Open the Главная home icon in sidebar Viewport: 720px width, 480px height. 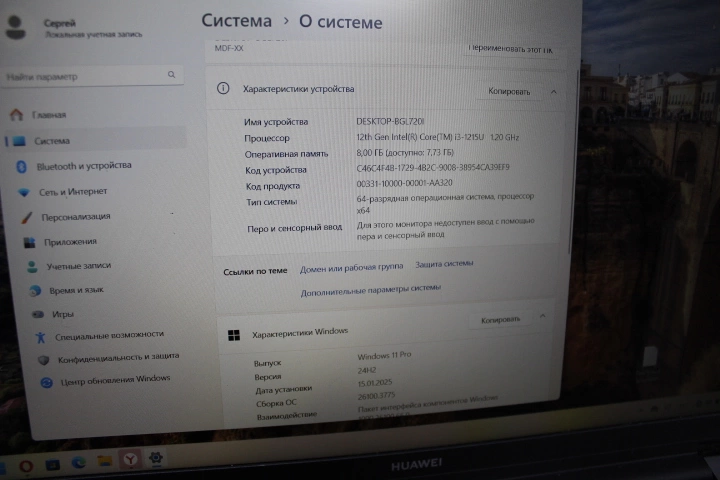tap(17, 114)
